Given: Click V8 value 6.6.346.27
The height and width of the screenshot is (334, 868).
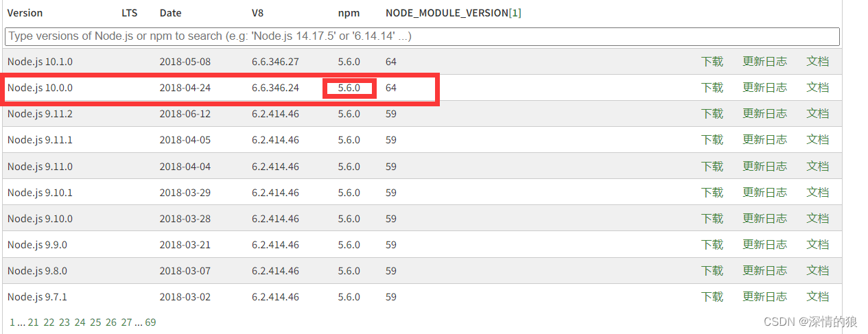Looking at the screenshot, I should [275, 62].
